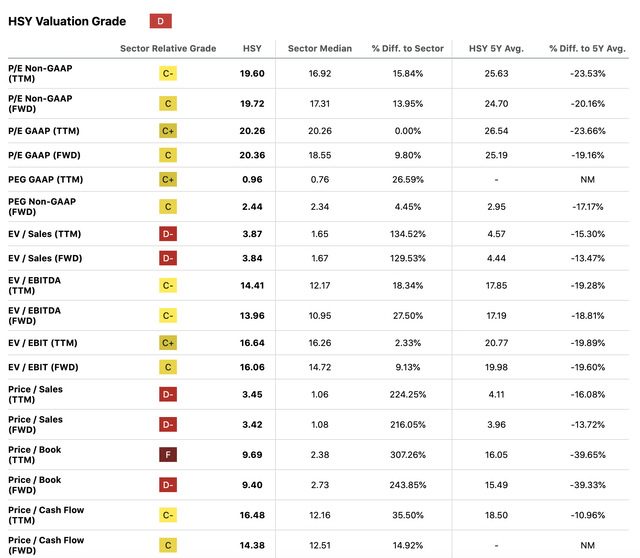640x558 pixels.
Task: Click the Sector Median column header
Action: tap(318, 48)
